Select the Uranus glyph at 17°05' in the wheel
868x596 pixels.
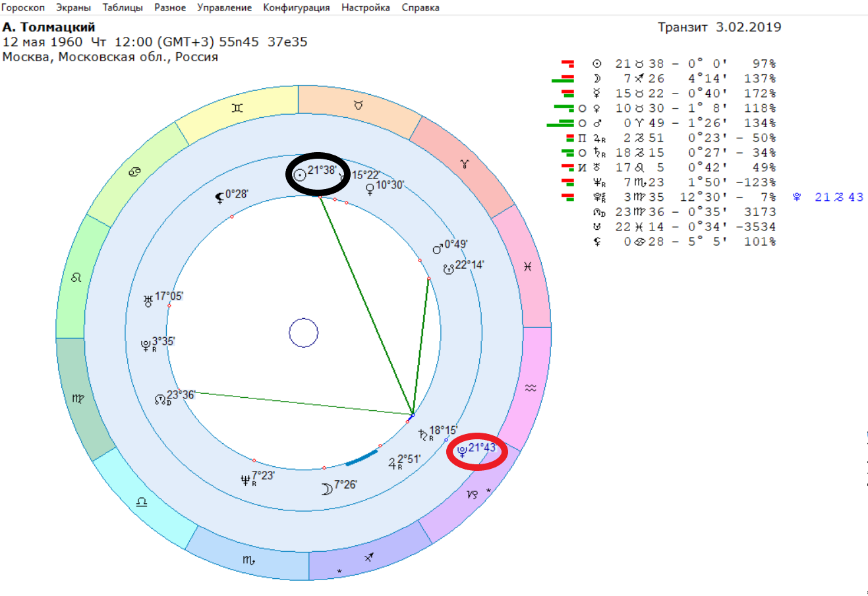148,301
